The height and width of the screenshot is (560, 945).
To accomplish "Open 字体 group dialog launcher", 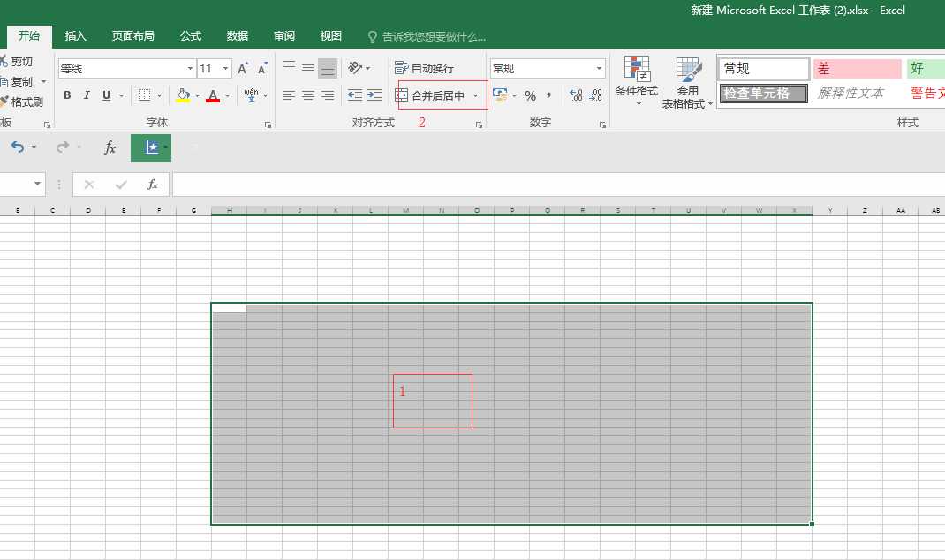I will [x=268, y=125].
